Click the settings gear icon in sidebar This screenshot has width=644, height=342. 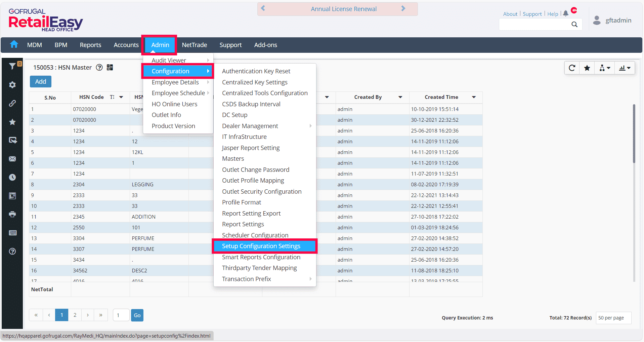[x=12, y=85]
